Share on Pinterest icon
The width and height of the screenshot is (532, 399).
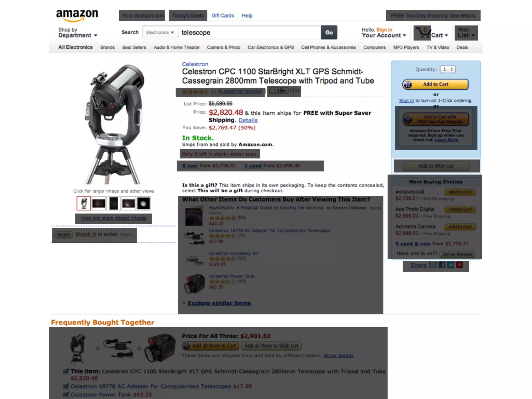tap(460, 265)
